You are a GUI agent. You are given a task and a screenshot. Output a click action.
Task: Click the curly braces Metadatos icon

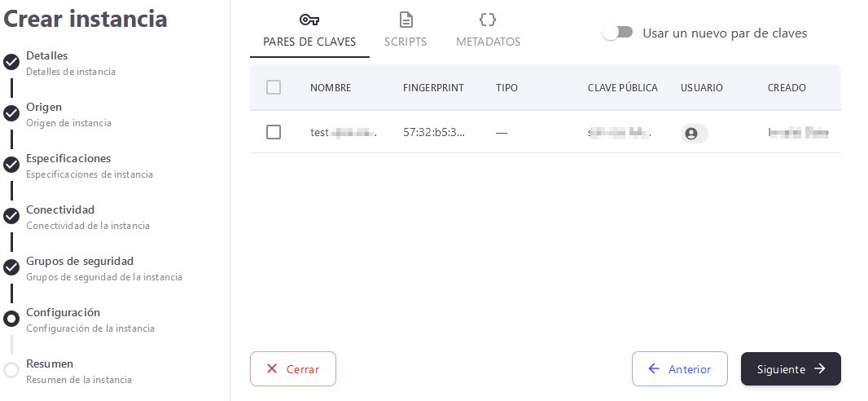(488, 20)
